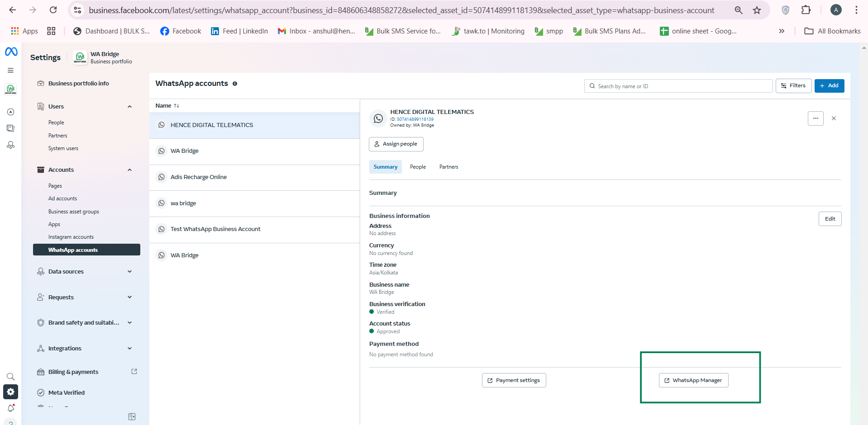868x425 pixels.
Task: Click Billing & payments external link icon
Action: tap(134, 372)
